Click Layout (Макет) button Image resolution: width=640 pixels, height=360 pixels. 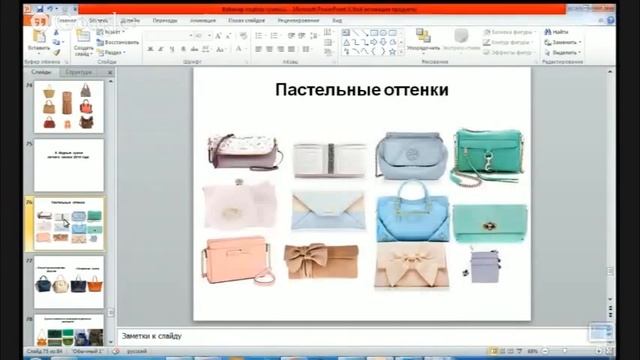pyautogui.click(x=111, y=32)
